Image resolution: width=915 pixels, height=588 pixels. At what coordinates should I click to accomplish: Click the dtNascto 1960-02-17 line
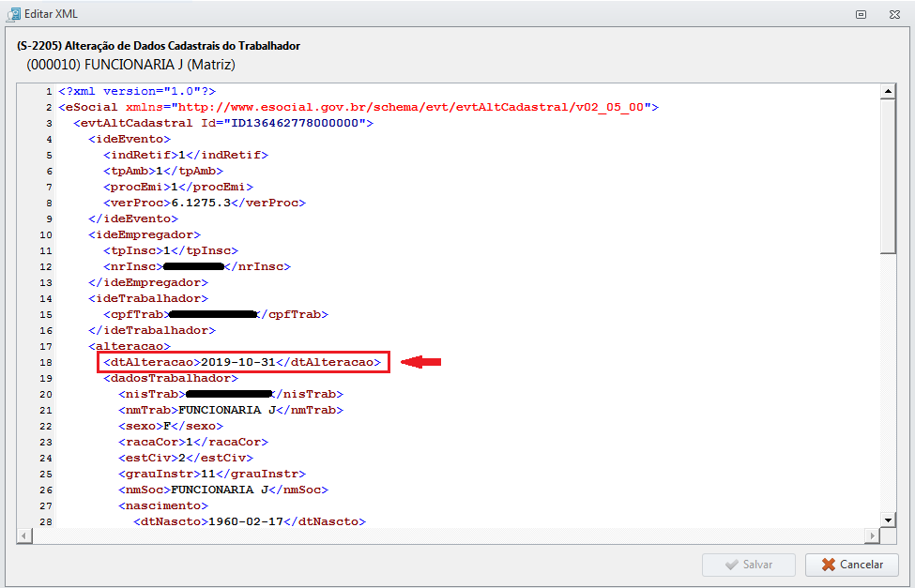(x=250, y=521)
